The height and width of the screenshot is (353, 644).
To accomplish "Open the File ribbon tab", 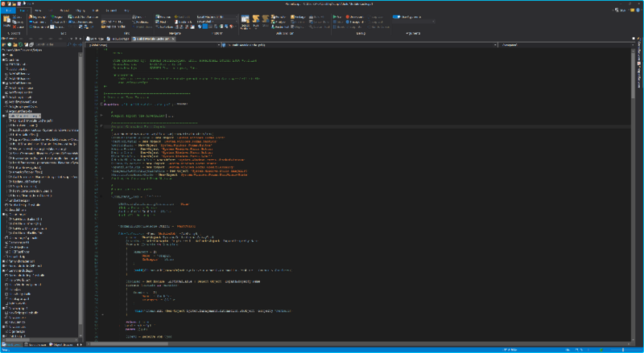I will point(8,10).
